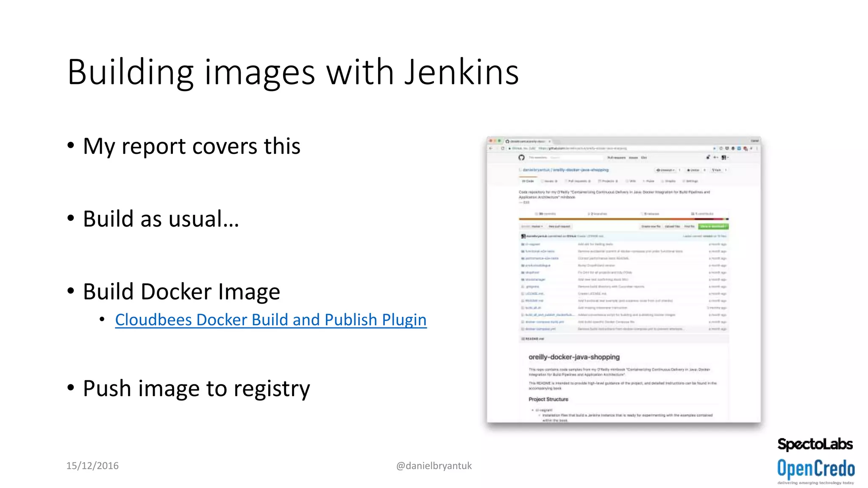Click the README.md book icon header
This screenshot has width=868, height=488.
(x=523, y=339)
